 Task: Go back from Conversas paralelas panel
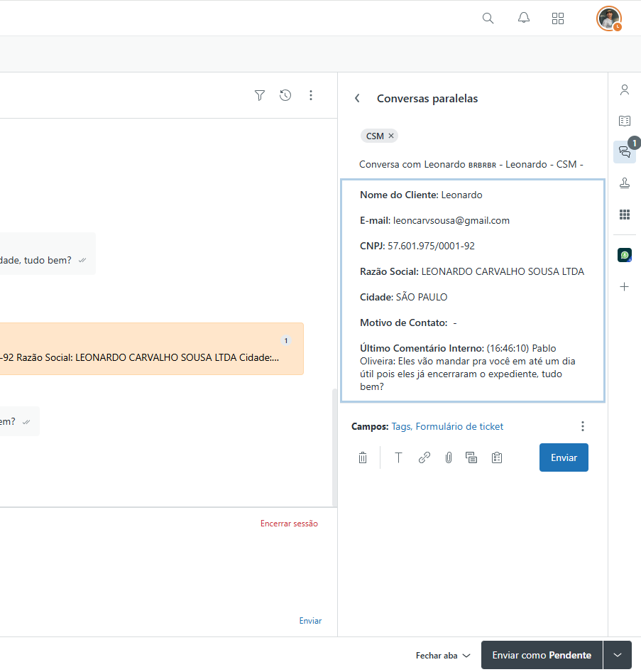(x=357, y=99)
